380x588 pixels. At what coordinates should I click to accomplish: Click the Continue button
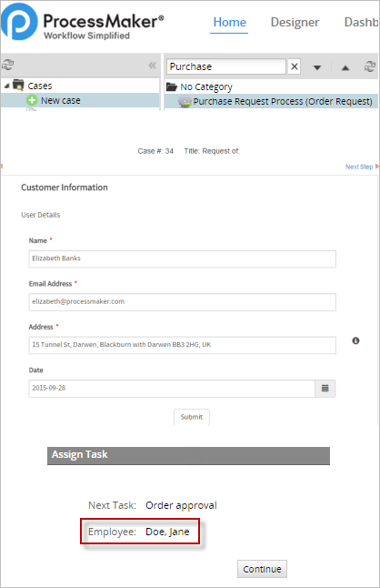click(262, 569)
